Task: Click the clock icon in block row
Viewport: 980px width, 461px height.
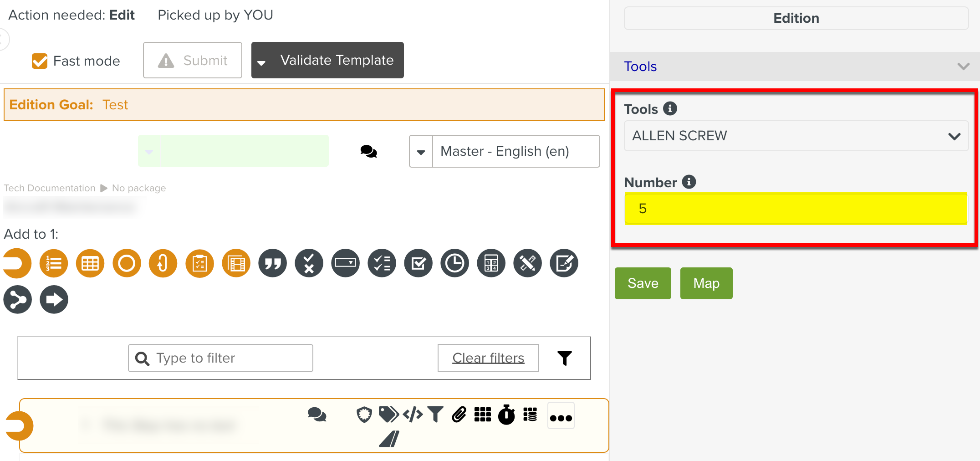Action: click(x=454, y=263)
